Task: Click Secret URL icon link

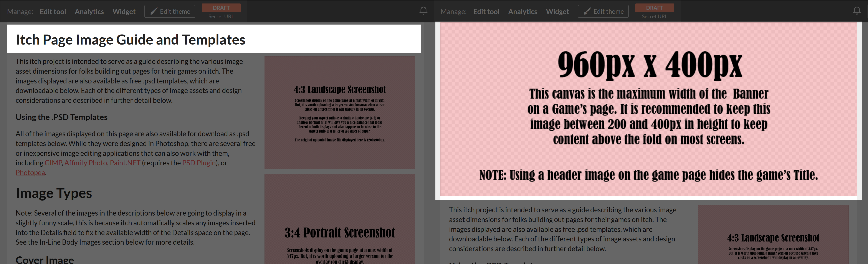Action: click(x=221, y=15)
